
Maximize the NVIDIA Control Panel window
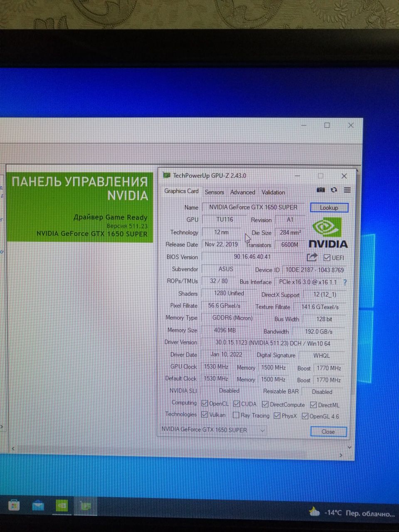point(327,125)
